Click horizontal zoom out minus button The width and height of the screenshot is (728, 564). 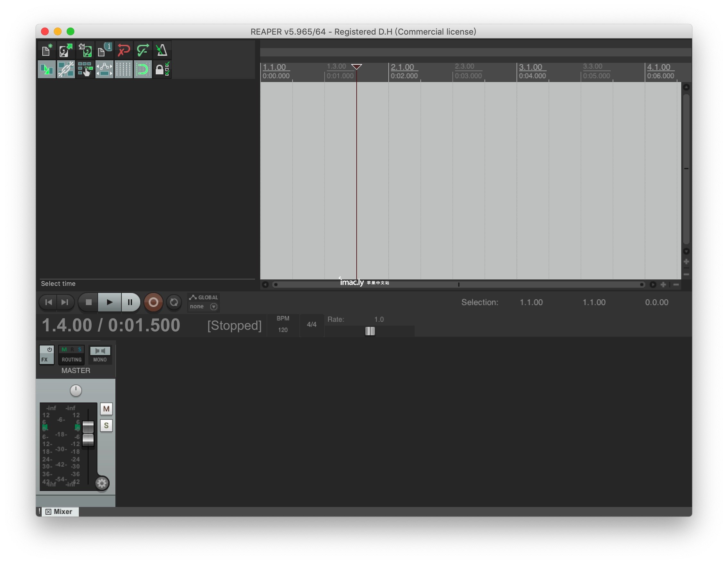coord(676,285)
